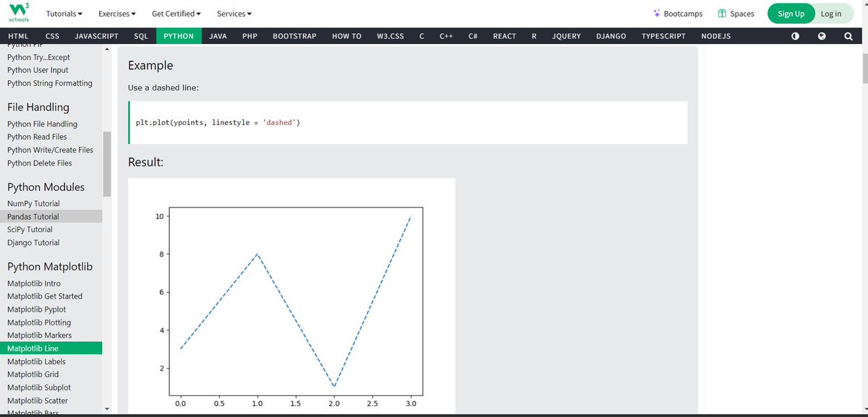Click the sidebar scrollbar thumb
This screenshot has height=417, width=868.
pos(107,164)
